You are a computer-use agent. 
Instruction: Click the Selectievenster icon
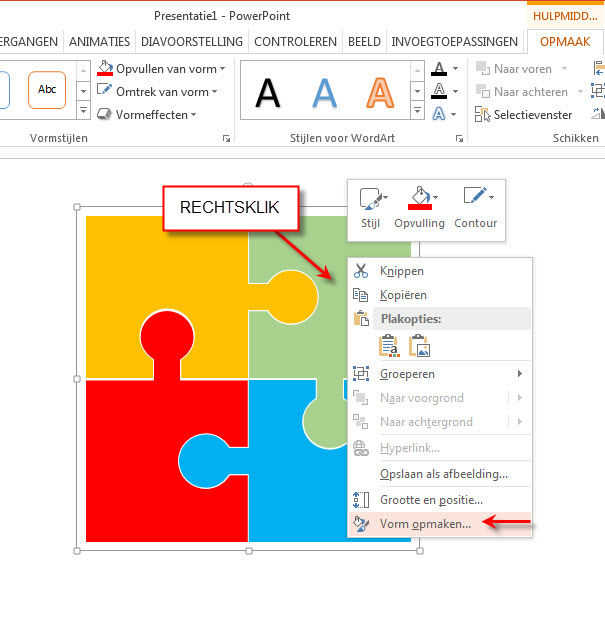tap(482, 115)
